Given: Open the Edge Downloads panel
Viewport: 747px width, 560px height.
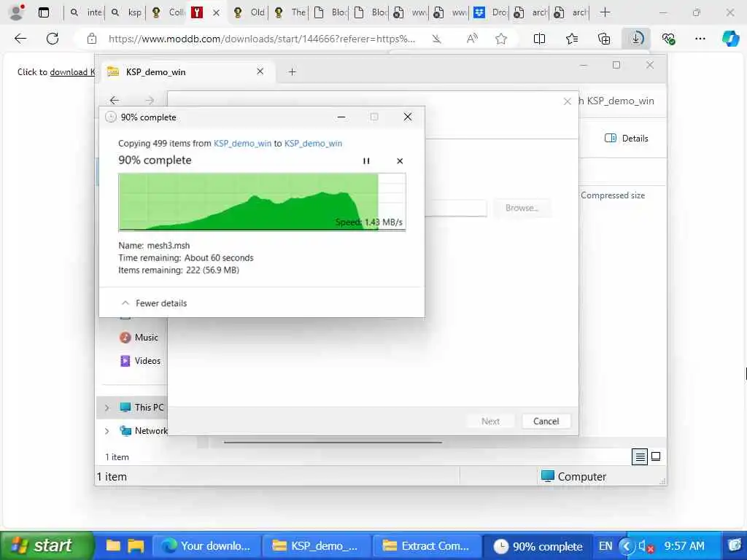Looking at the screenshot, I should point(636,39).
